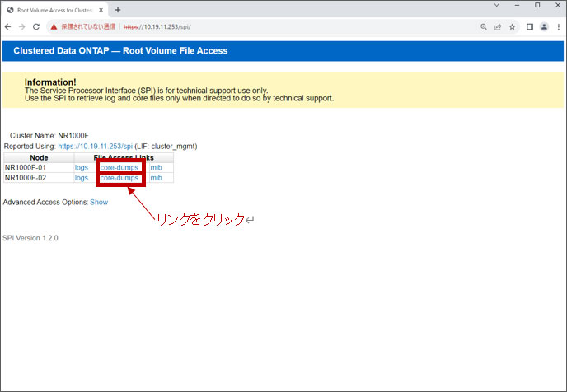The height and width of the screenshot is (392, 567).
Task: Click the zoom magnifier icon in address bar
Action: pos(484,26)
